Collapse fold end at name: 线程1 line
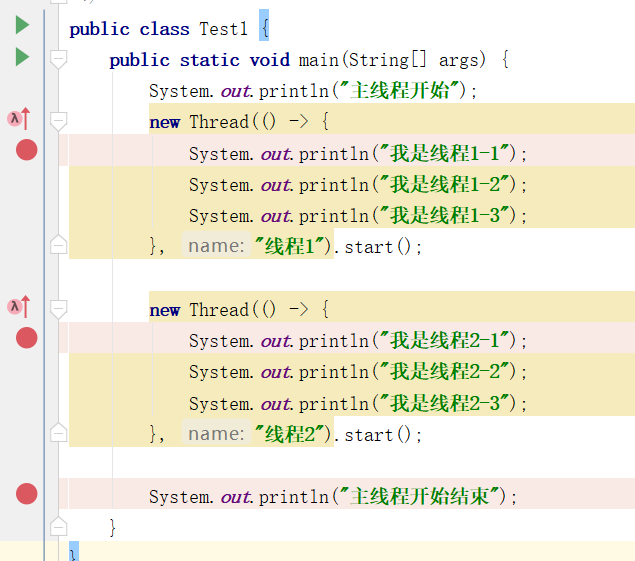Image resolution: width=635 pixels, height=561 pixels. pyautogui.click(x=58, y=245)
